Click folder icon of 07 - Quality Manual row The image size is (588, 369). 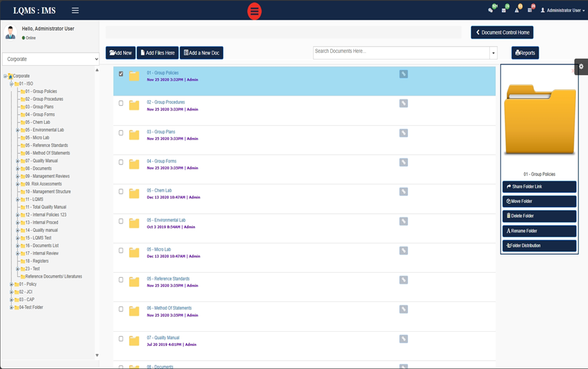point(134,341)
